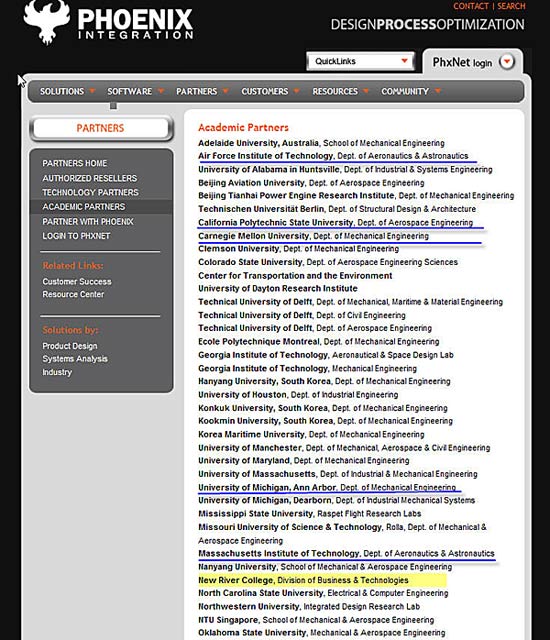The image size is (550, 640).
Task: Click Adelaide University, Australia entry
Action: tap(321, 143)
